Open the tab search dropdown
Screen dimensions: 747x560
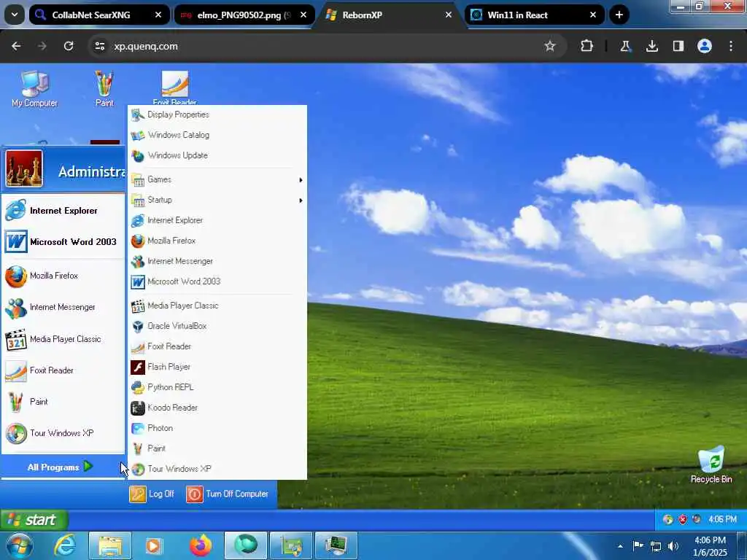15,15
